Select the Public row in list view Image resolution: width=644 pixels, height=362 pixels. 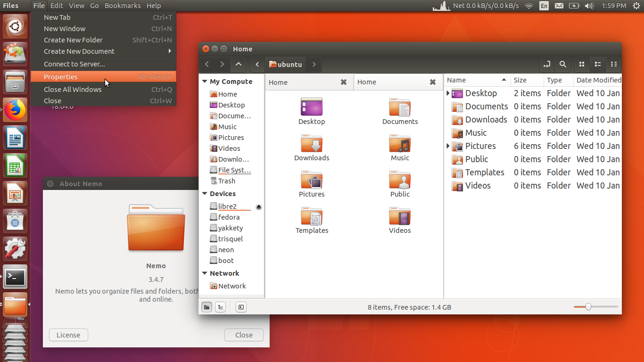pyautogui.click(x=533, y=159)
